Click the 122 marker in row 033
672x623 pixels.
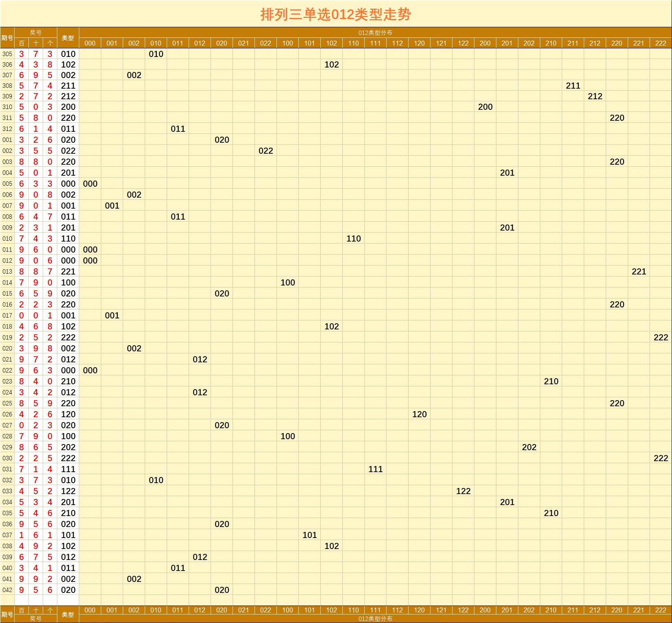pyautogui.click(x=463, y=491)
